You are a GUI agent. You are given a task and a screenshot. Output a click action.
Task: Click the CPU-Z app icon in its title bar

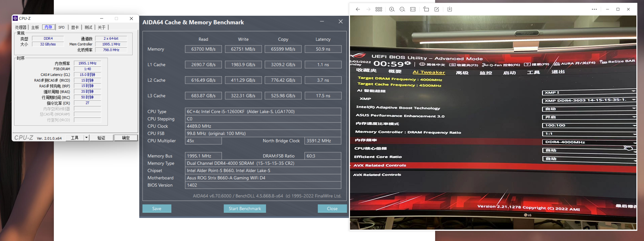(x=15, y=18)
